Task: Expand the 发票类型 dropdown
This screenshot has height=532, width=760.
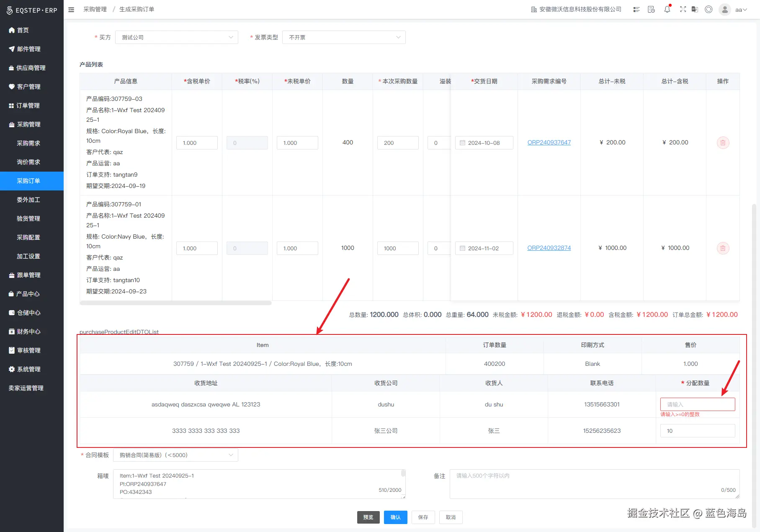Action: click(344, 37)
